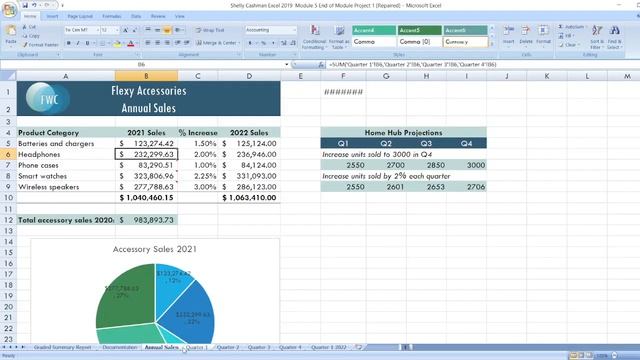Set middle vertical alignment
640x360 pixels.
click(157, 30)
